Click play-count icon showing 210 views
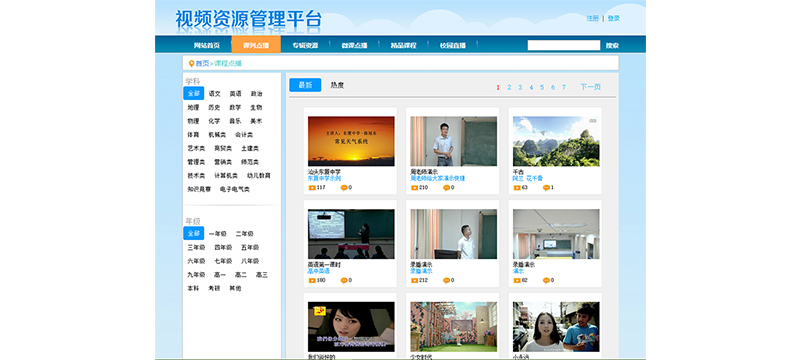 (414, 188)
